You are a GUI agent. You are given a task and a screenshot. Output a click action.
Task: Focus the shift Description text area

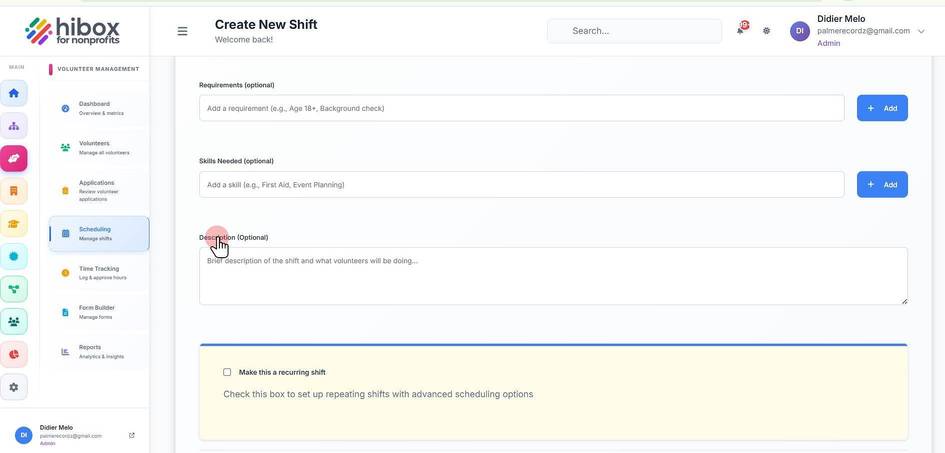(553, 276)
